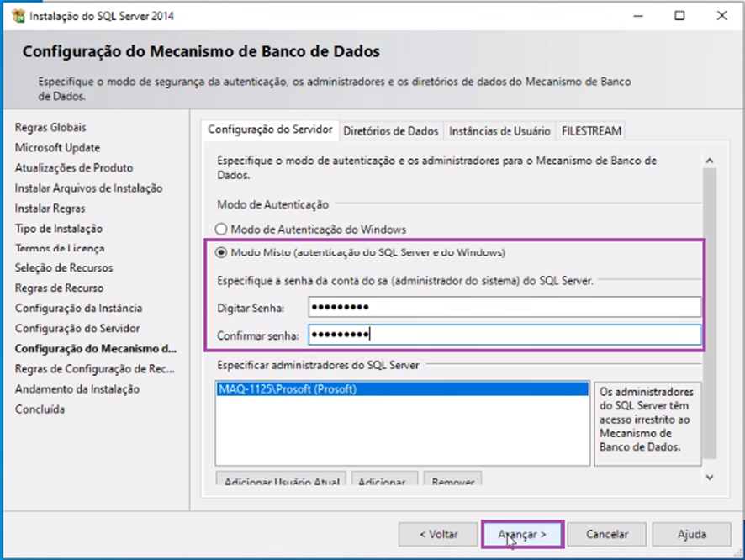Screen dimensions: 745x560
Task: Switch to Diretórios de Dados tab
Action: pos(390,131)
